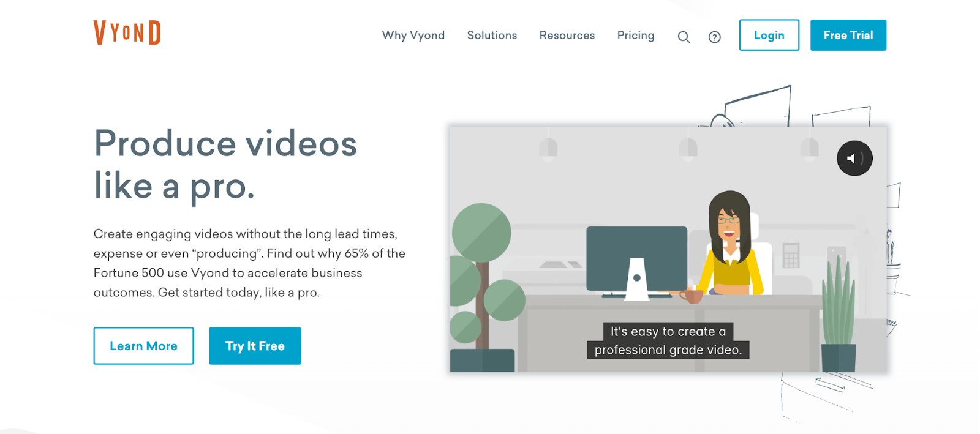Click the help question mark icon
Image resolution: width=980 pixels, height=434 pixels.
coord(714,37)
